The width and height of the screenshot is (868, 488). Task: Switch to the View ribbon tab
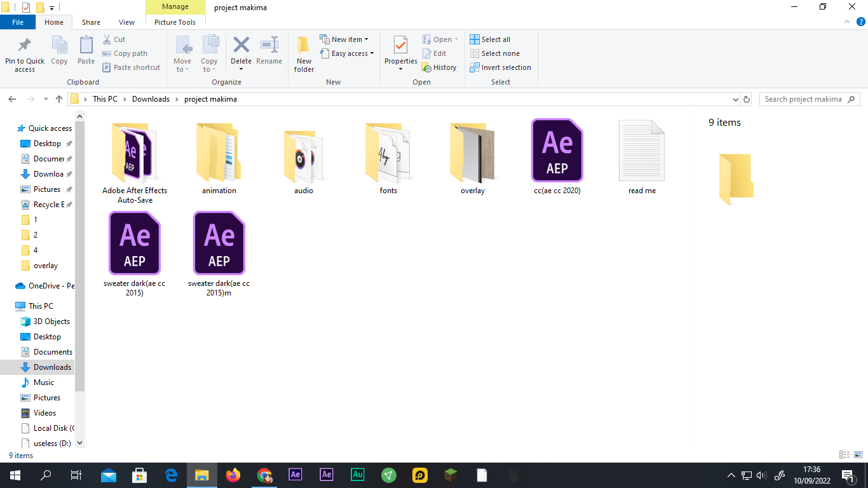click(x=126, y=22)
